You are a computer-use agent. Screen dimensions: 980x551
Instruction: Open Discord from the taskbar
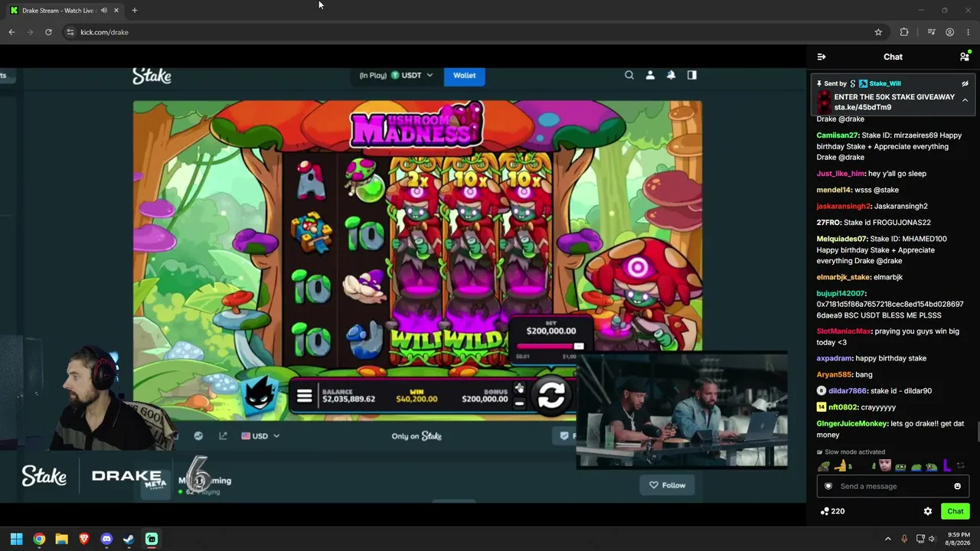(x=106, y=539)
